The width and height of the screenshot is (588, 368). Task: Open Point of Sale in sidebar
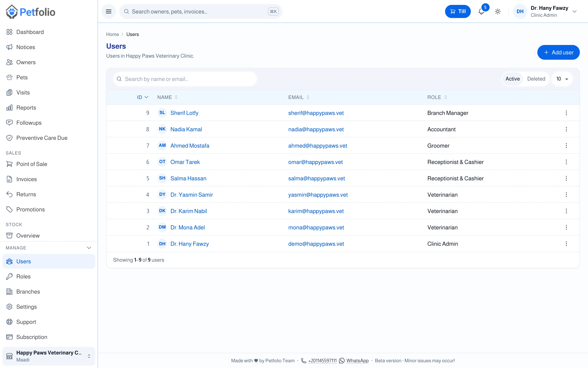click(x=49, y=164)
